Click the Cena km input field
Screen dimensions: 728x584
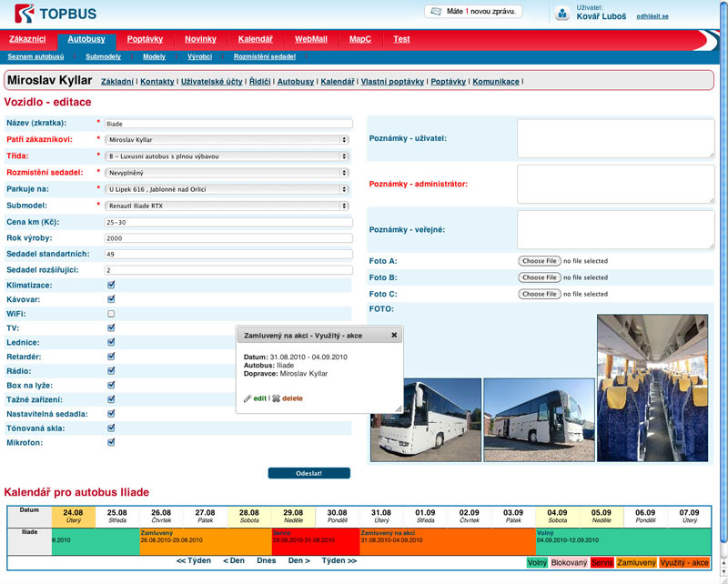click(228, 222)
